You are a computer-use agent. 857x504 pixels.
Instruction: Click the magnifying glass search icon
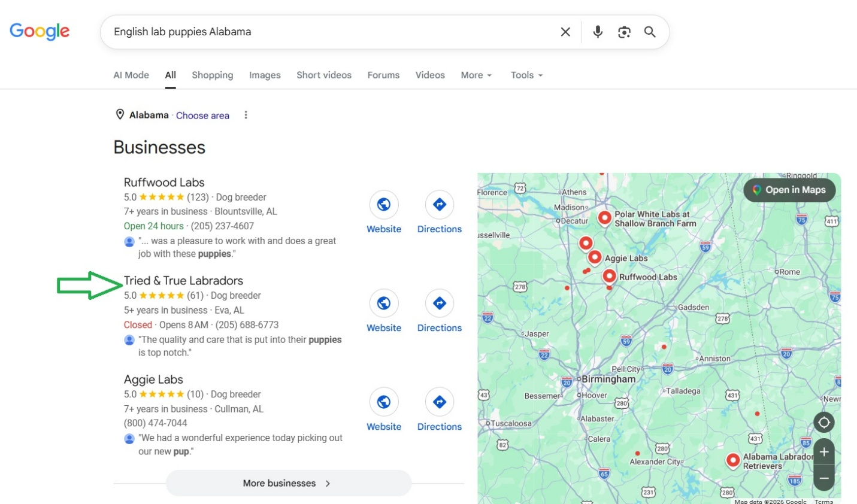[x=650, y=32]
